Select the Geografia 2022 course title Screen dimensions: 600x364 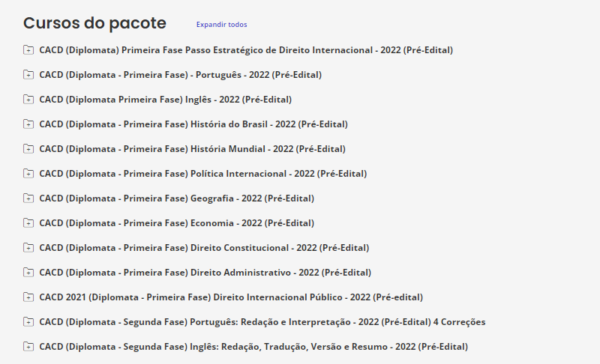[176, 198]
